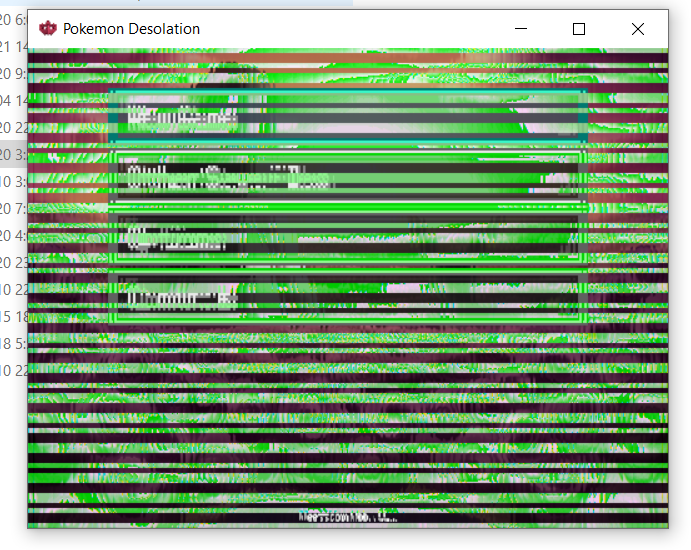This screenshot has height=550, width=691.
Task: Select the background row starting "21 14"
Action: click(x=14, y=46)
